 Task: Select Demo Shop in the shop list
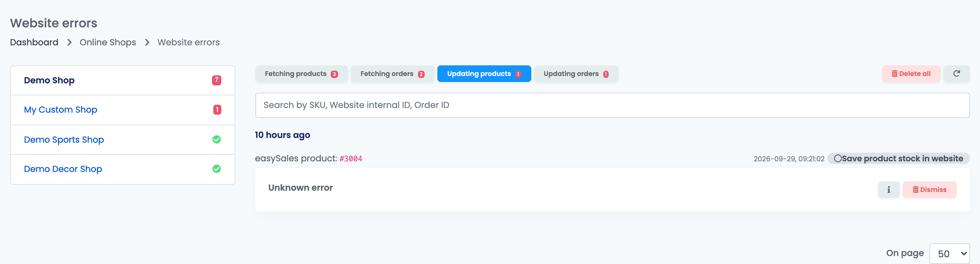click(123, 80)
